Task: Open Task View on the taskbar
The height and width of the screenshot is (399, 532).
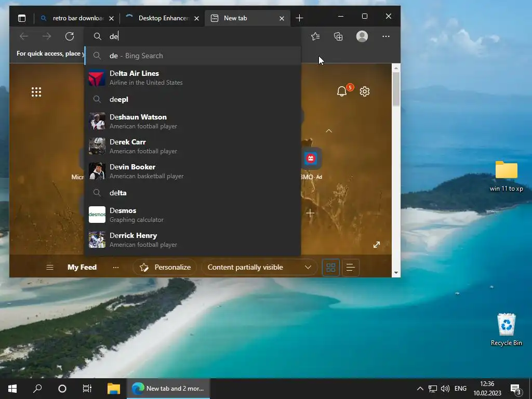Action: pos(87,389)
